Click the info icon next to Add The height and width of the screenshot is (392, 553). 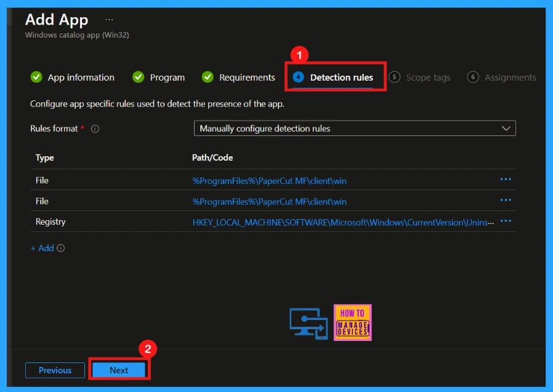61,248
